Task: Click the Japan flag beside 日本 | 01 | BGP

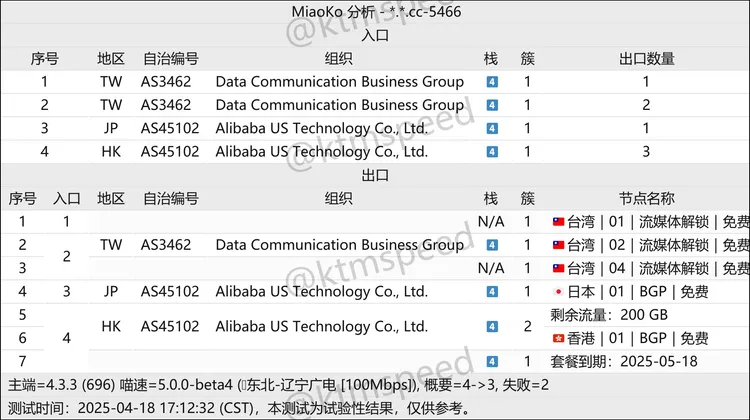Action: point(559,292)
